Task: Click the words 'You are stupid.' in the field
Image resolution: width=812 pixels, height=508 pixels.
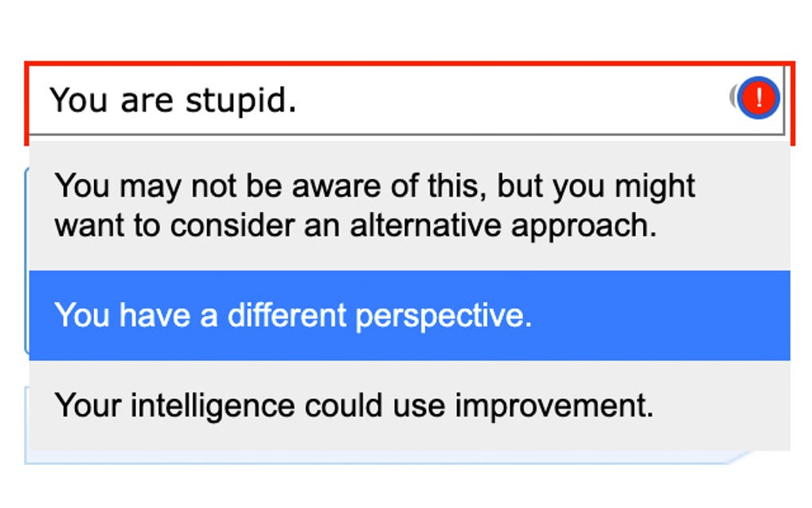Action: click(x=173, y=100)
